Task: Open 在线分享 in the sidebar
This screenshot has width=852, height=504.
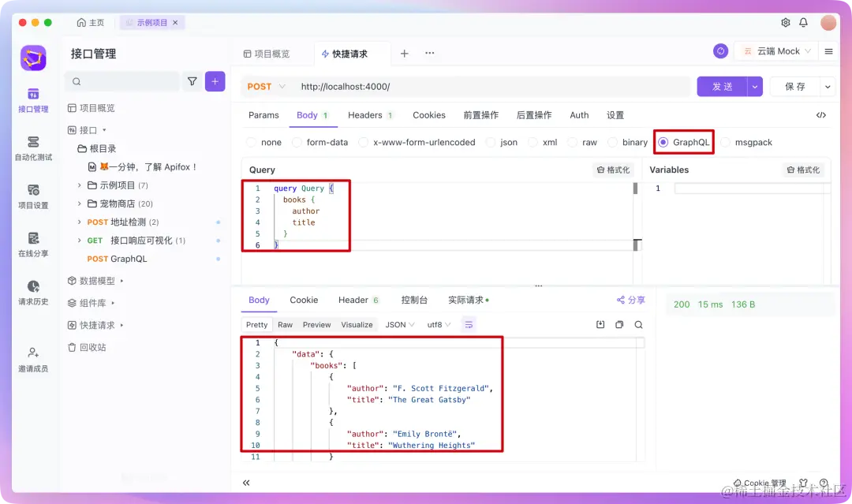Action: (33, 245)
